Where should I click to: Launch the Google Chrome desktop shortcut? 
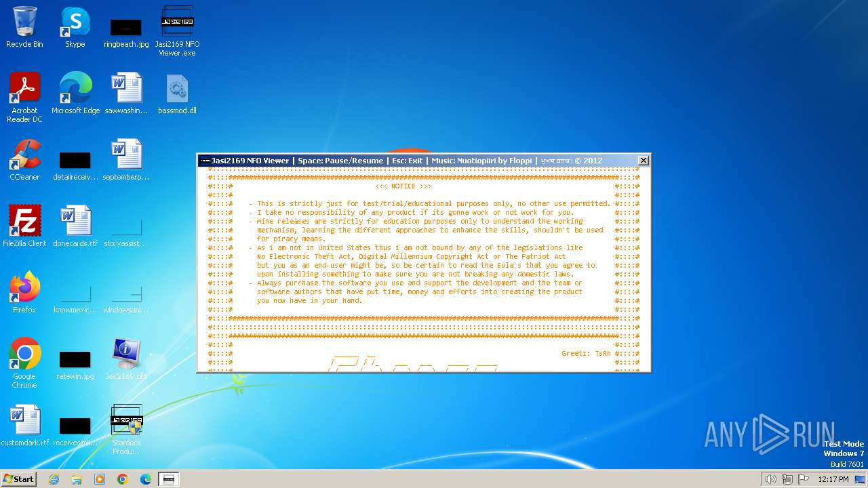point(24,363)
